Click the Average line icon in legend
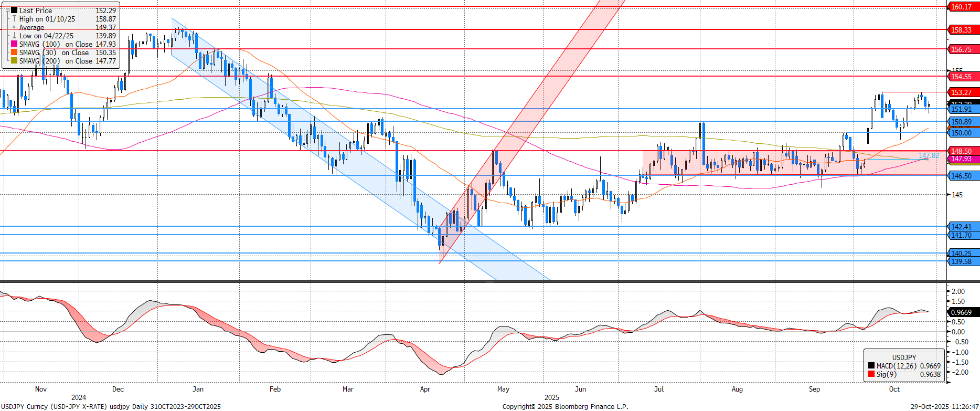The image size is (980, 411). [x=14, y=27]
